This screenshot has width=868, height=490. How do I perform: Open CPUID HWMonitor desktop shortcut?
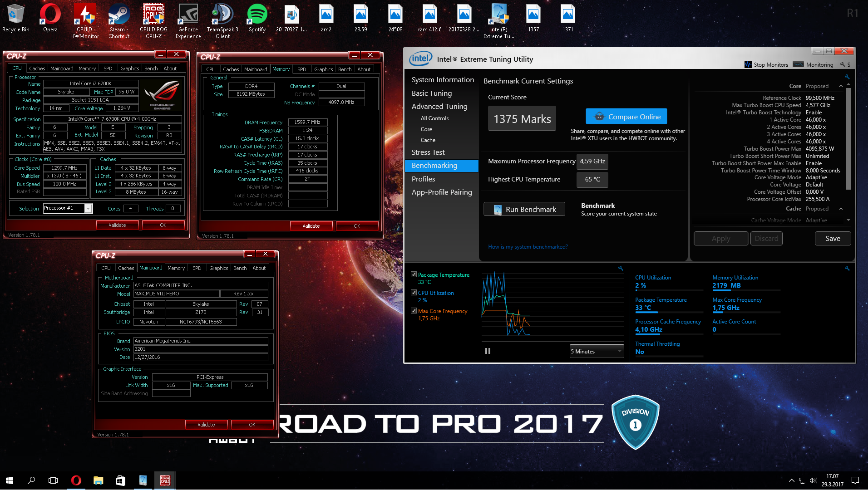85,20
